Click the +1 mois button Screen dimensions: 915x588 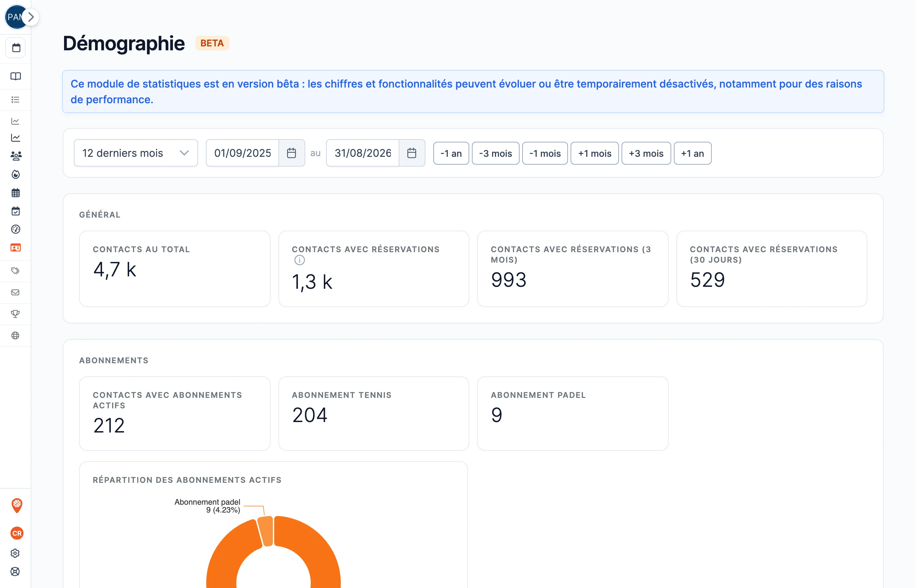click(x=595, y=154)
